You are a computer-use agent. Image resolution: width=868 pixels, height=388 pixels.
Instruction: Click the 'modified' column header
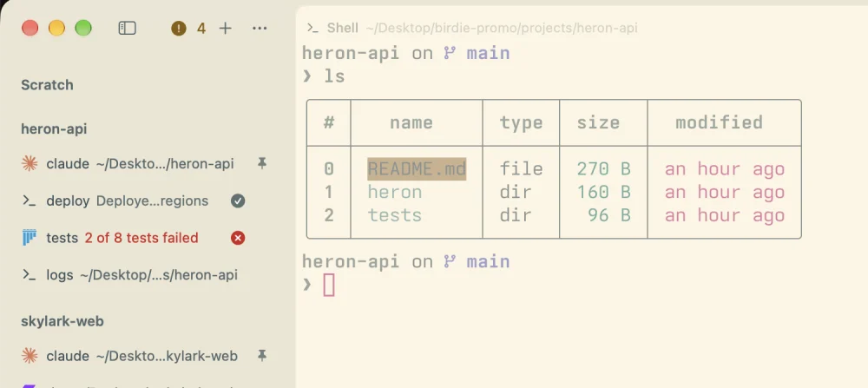point(719,122)
